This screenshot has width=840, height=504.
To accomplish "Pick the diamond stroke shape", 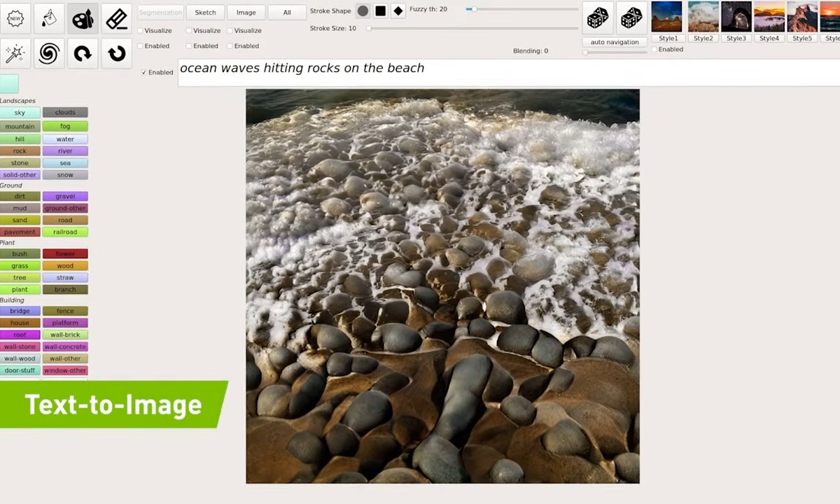I will tap(398, 10).
